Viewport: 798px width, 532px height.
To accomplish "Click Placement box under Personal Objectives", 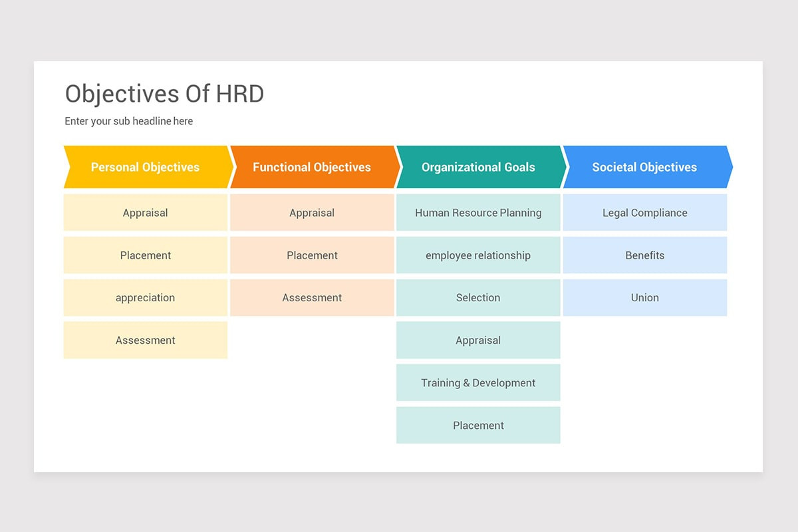I will click(x=146, y=255).
